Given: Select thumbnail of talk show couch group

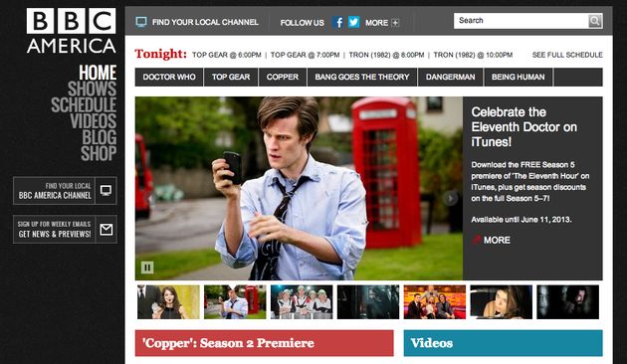Looking at the screenshot, I should [435, 302].
